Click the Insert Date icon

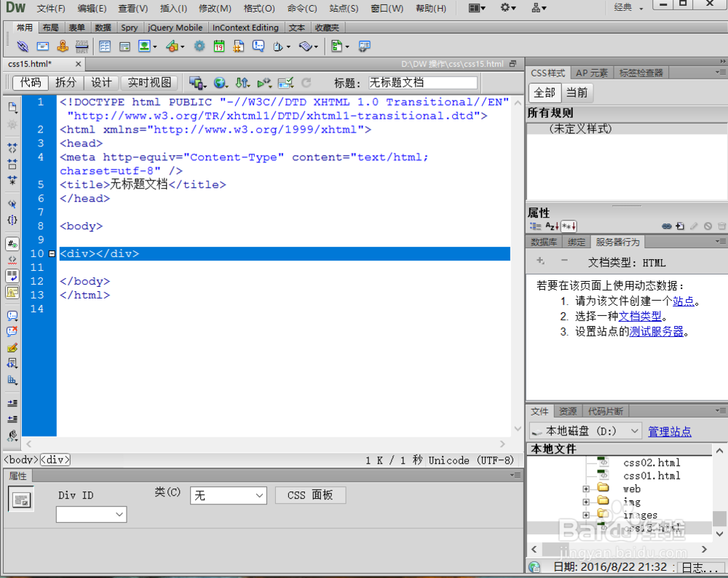pyautogui.click(x=218, y=45)
